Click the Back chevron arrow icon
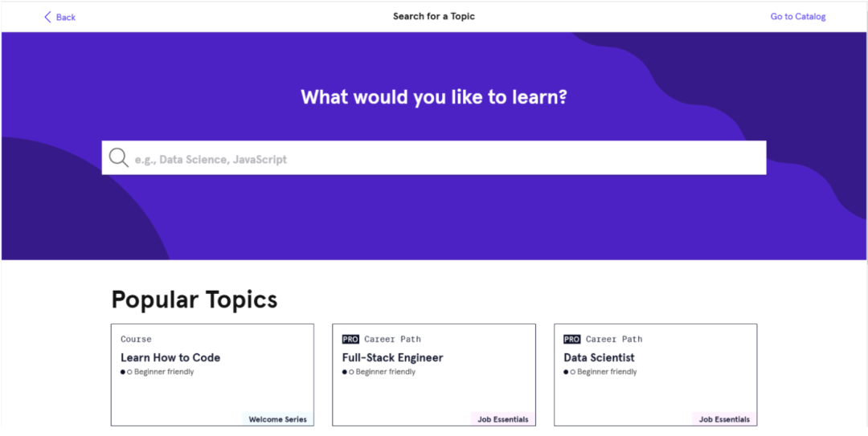 [47, 17]
